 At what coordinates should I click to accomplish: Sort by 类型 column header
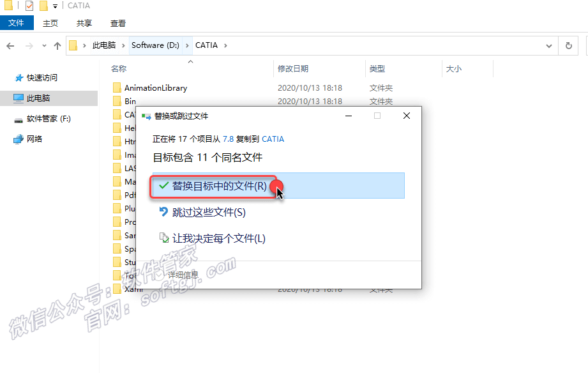[x=377, y=69]
